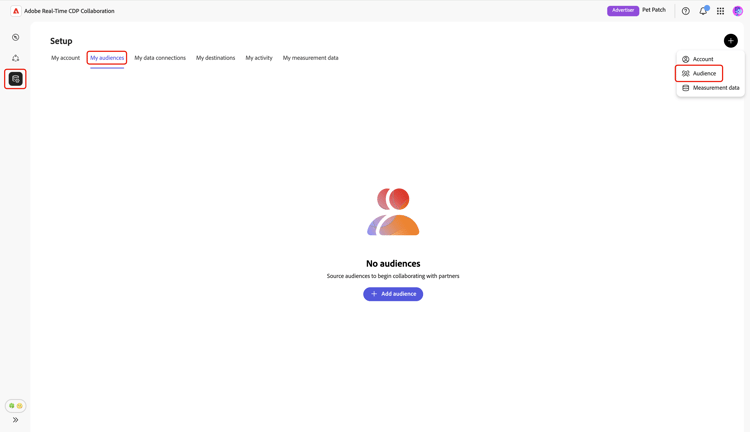Screen dimensions: 750x432
Task: Click the No audiences heading
Action: [x=393, y=264]
